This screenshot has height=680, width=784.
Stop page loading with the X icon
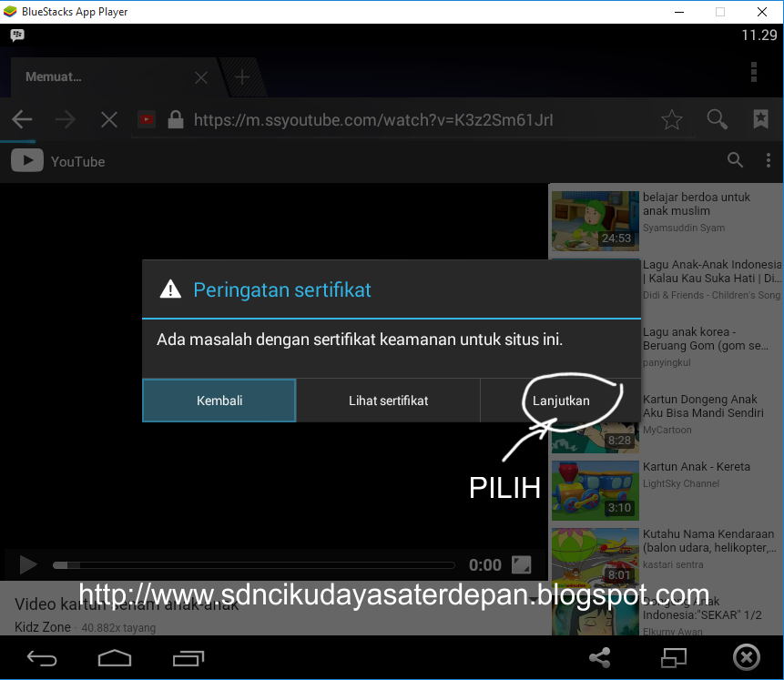coord(108,119)
